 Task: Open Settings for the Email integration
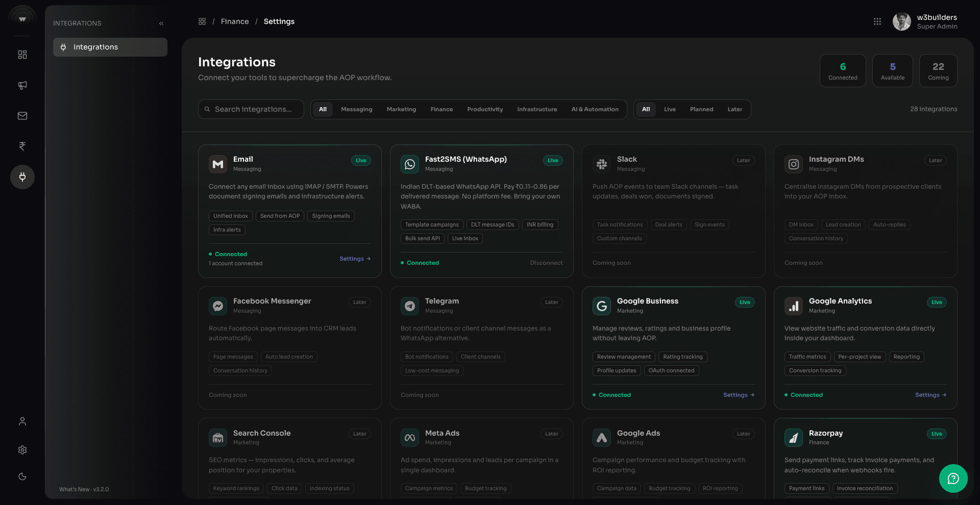pos(355,259)
